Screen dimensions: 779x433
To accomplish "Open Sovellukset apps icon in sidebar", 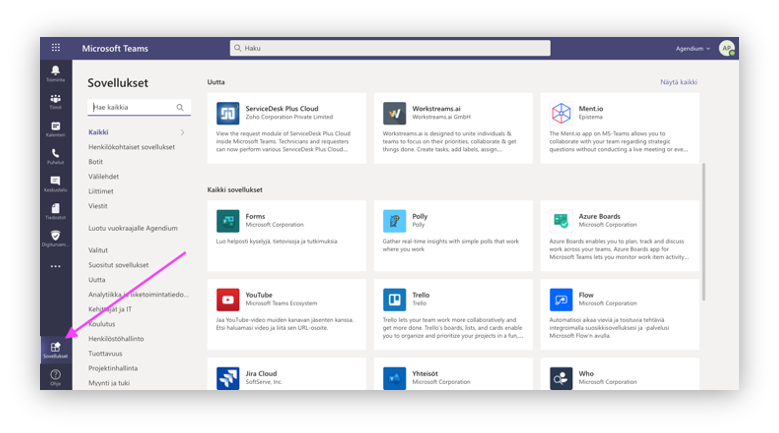I will [x=56, y=350].
